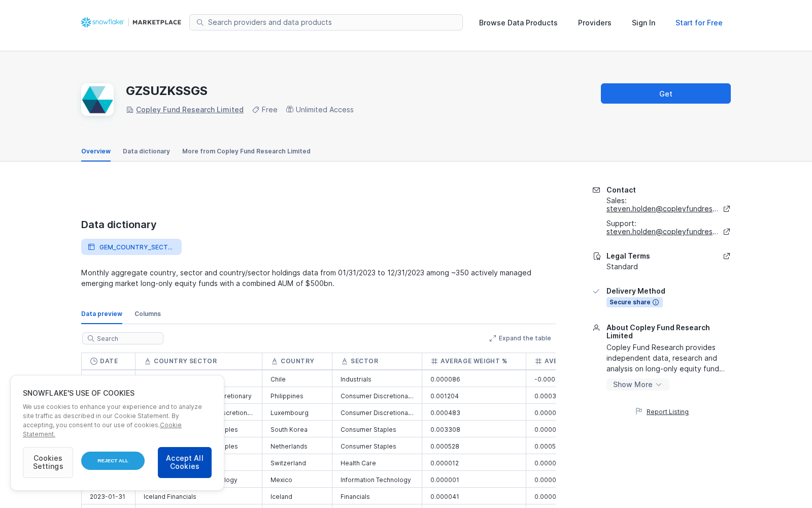The height and width of the screenshot is (508, 812).
Task: Click Accept All Cookies button
Action: [185, 462]
